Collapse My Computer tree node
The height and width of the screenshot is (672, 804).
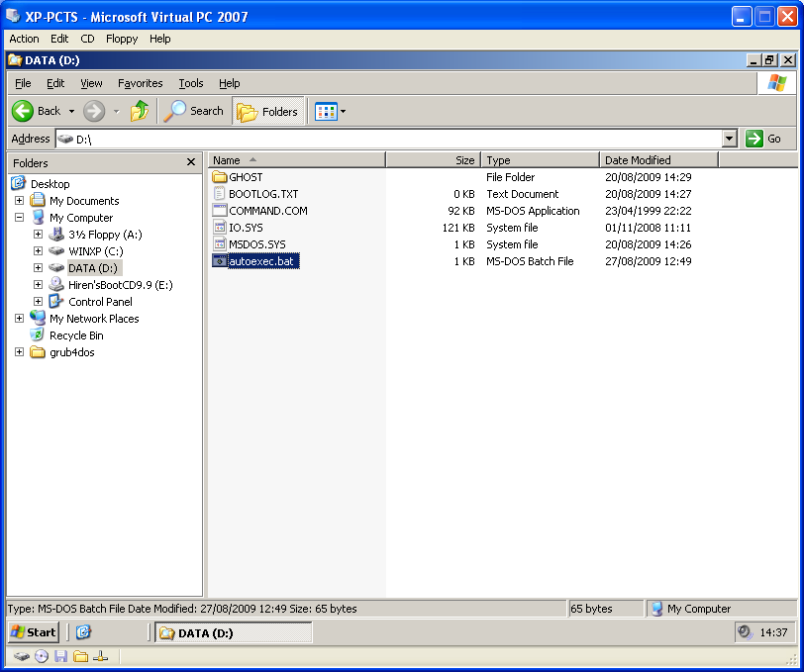pyautogui.click(x=19, y=218)
